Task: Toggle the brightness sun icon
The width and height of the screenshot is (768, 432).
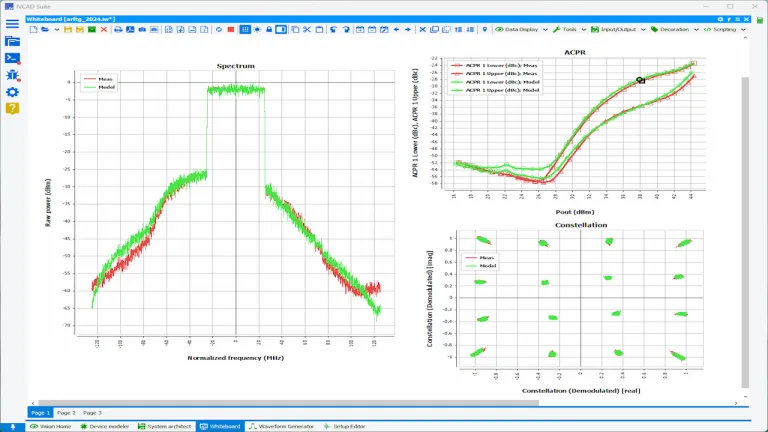Action: 257,29
